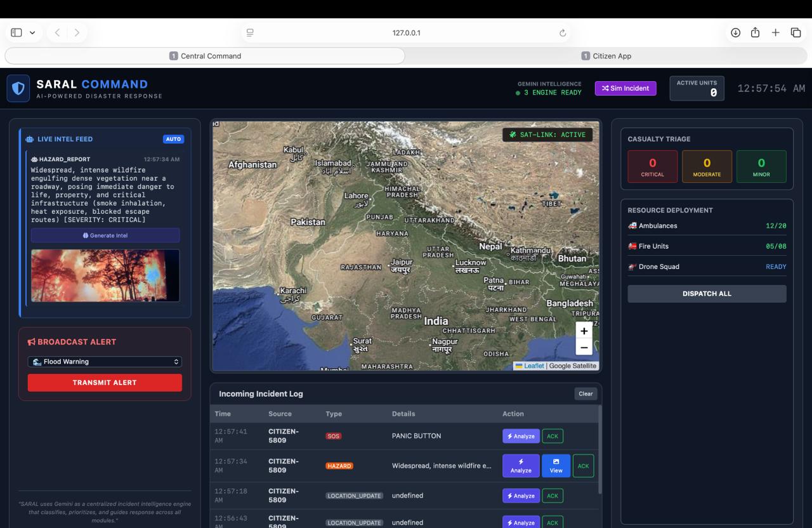Acknowledge the wildfire HAZARD incident
Viewport: 812px width, 528px height.
(583, 466)
